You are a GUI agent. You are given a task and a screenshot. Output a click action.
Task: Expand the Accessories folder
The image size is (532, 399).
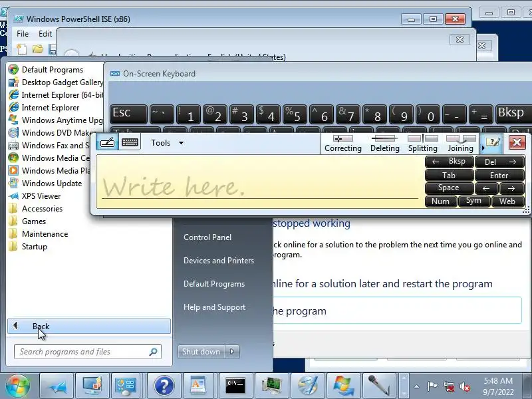(42, 209)
